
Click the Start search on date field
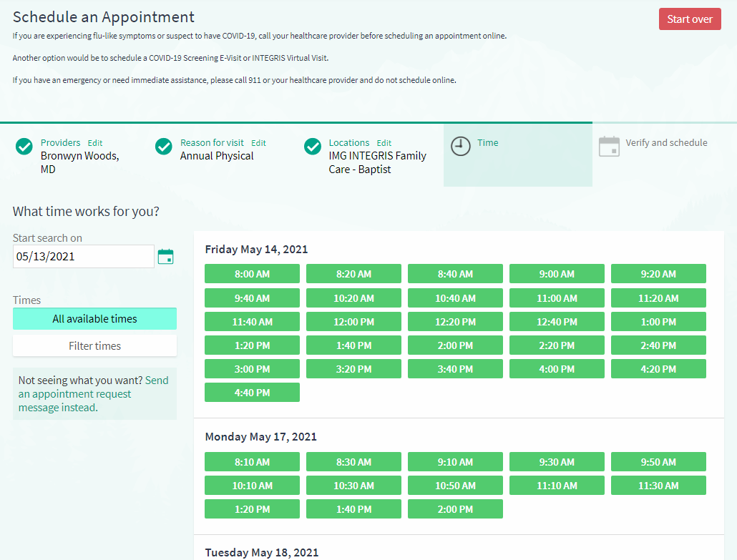pos(83,257)
